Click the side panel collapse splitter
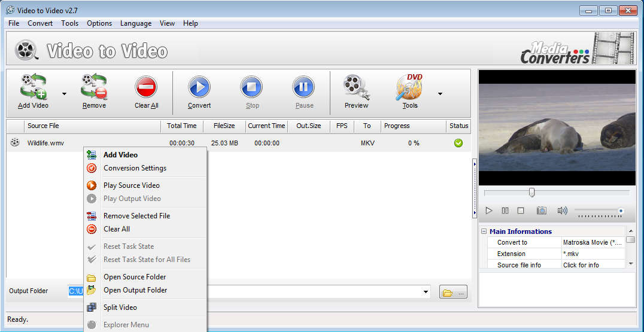 [x=475, y=188]
